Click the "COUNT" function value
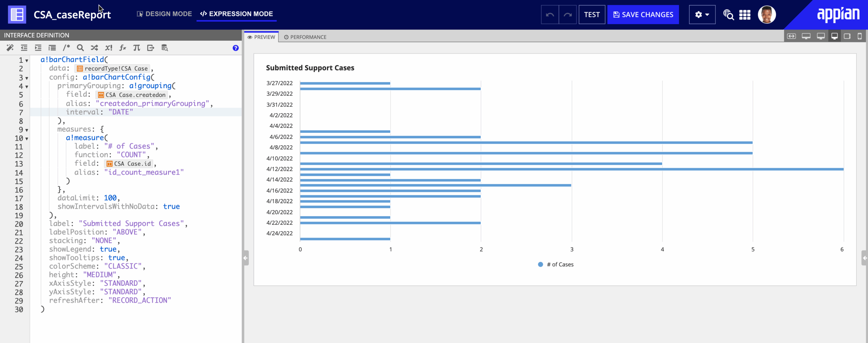Screen dimensions: 868x343 pos(131,155)
